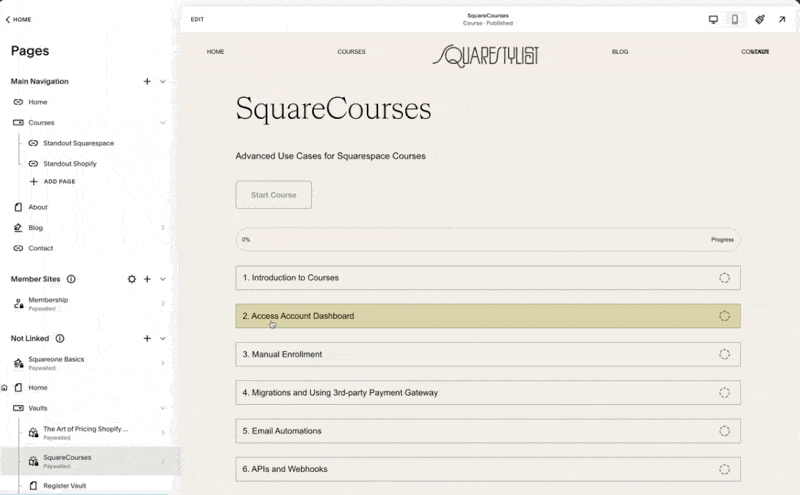This screenshot has height=495, width=800.
Task: Click the SquareStylist logo
Action: pyautogui.click(x=486, y=56)
